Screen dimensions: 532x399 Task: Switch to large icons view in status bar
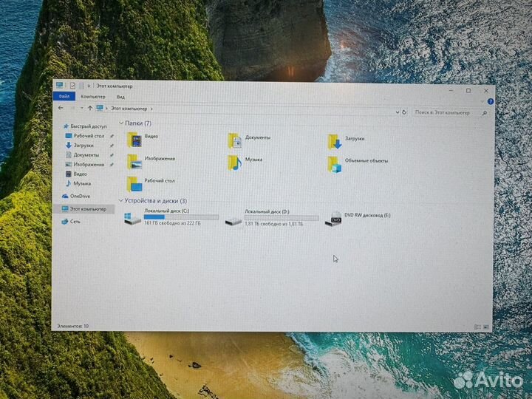coord(486,327)
